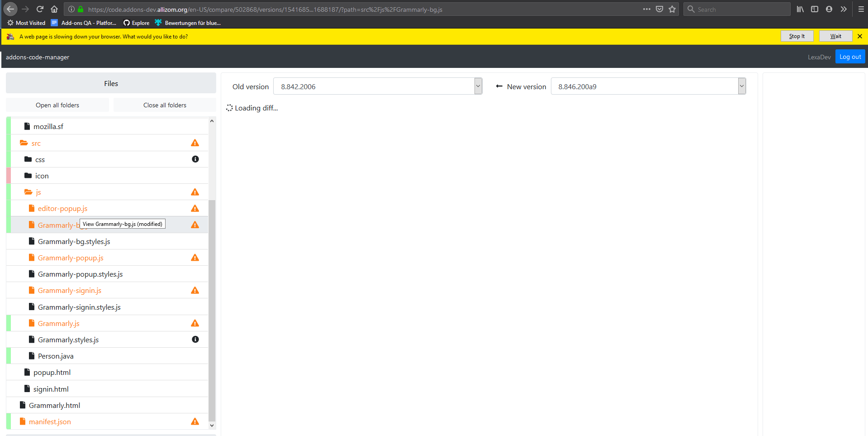Open page actions three-dot menu

647,9
